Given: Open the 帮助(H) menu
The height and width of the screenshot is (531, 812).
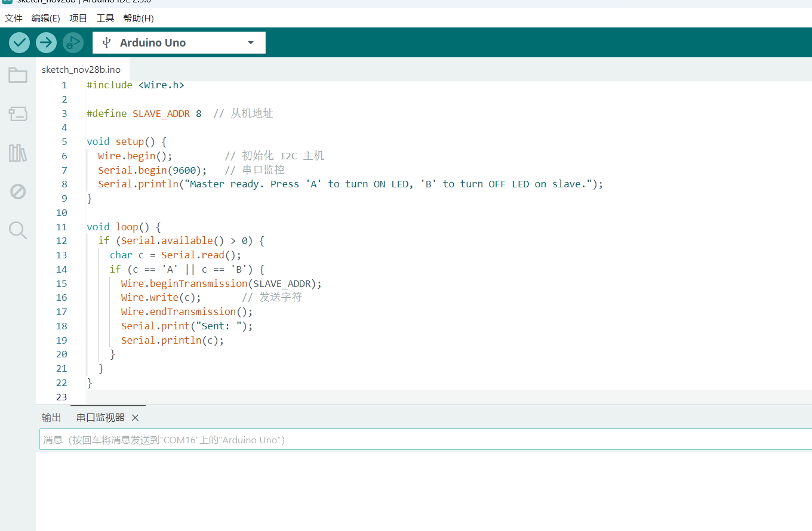Looking at the screenshot, I should click(x=139, y=18).
